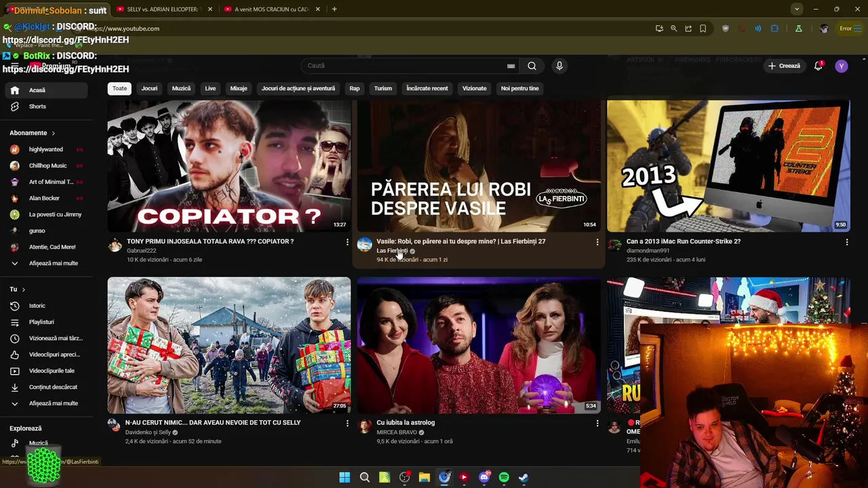Select the Jocuri filter chip
Screen dimensions: 868x488
(x=149, y=88)
